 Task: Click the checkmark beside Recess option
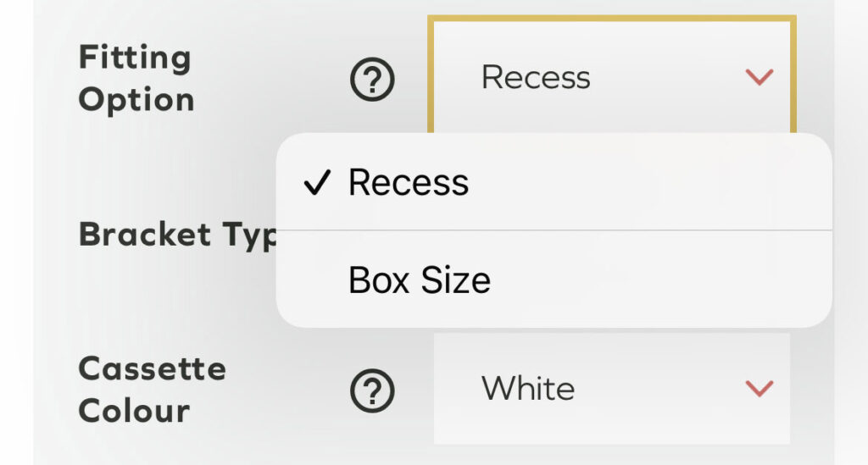tap(315, 183)
